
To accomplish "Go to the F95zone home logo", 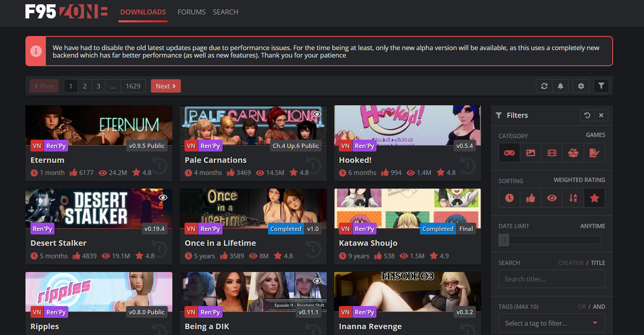I will pos(66,12).
